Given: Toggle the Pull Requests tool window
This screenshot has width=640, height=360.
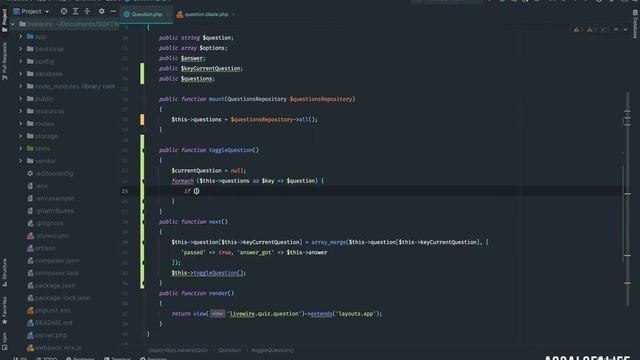Looking at the screenshot, I should coord(4,61).
